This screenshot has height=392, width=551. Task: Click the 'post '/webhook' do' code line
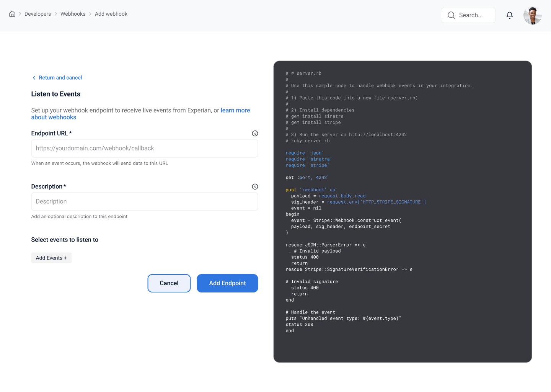click(310, 190)
